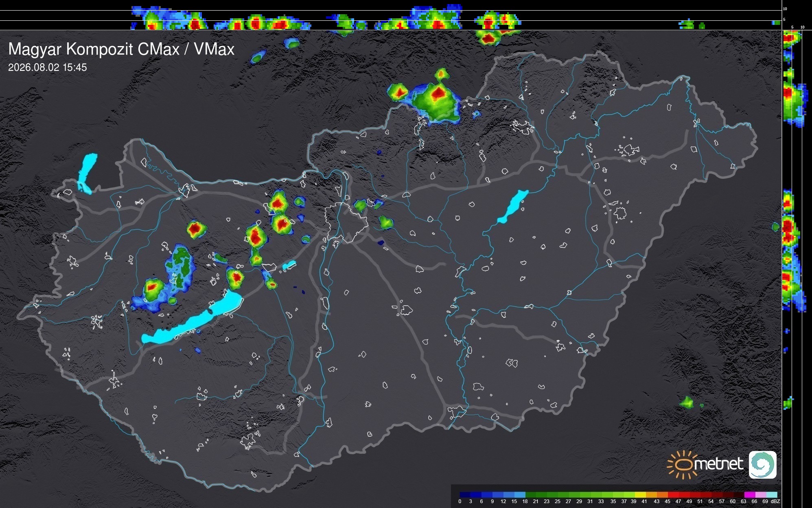Click the timestamp '2026.08.02 15:45'

click(x=48, y=67)
